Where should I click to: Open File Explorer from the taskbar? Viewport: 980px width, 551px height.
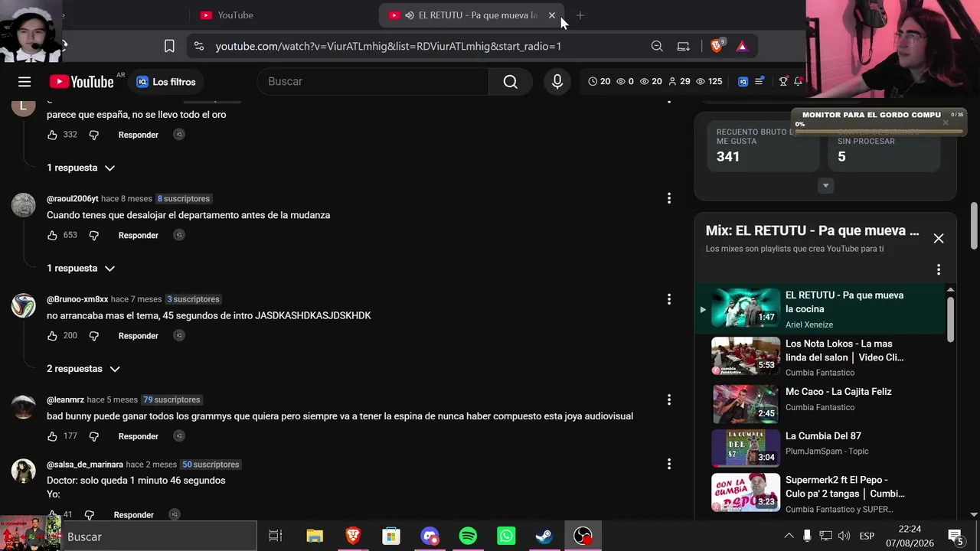click(315, 536)
